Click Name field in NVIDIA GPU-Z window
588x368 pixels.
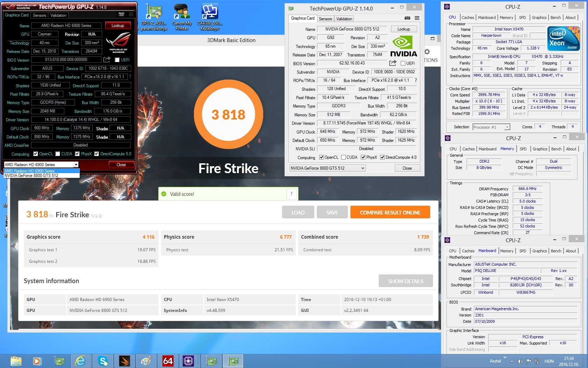click(352, 29)
